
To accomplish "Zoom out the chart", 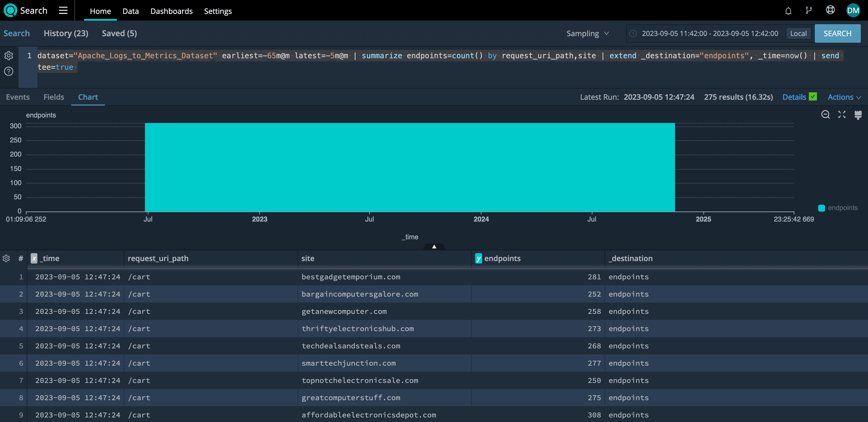I will 825,115.
